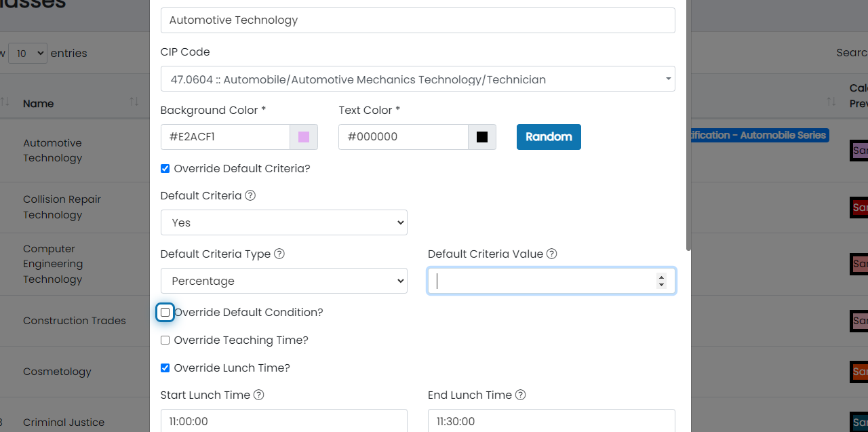Open the background color pink swatch
Screen dimensions: 868x432
tap(304, 137)
